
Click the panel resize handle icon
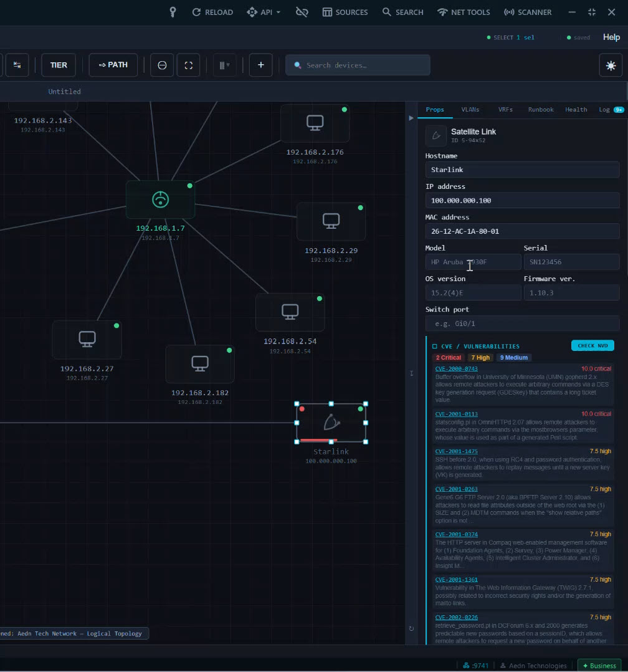point(412,373)
